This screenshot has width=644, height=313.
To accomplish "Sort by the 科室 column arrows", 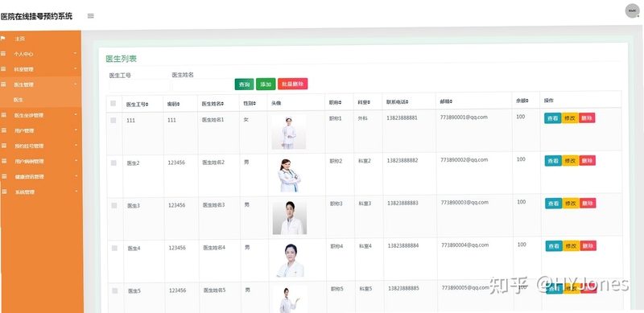I will coord(369,102).
